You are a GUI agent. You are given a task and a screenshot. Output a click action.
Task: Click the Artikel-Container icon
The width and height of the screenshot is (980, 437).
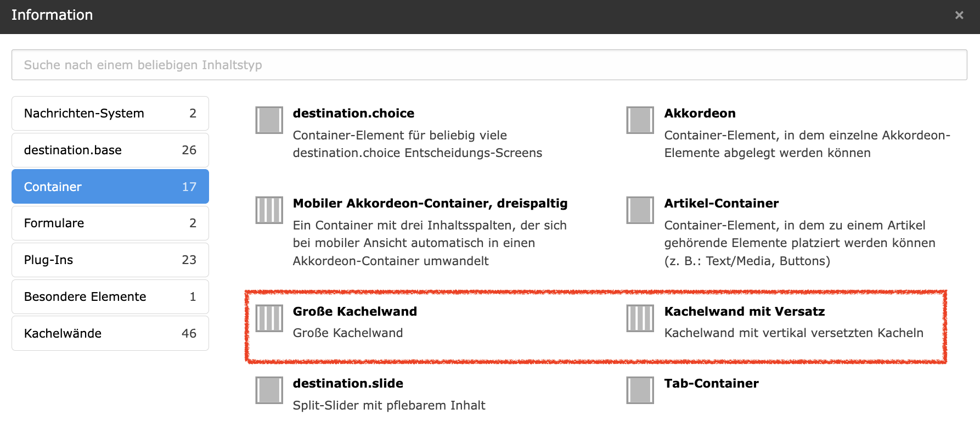(x=640, y=210)
